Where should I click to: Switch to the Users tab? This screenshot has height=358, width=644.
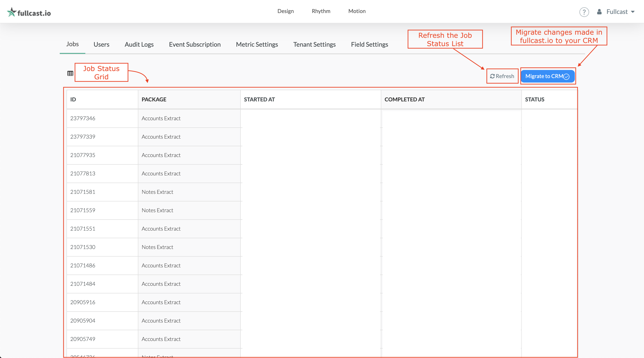(101, 44)
